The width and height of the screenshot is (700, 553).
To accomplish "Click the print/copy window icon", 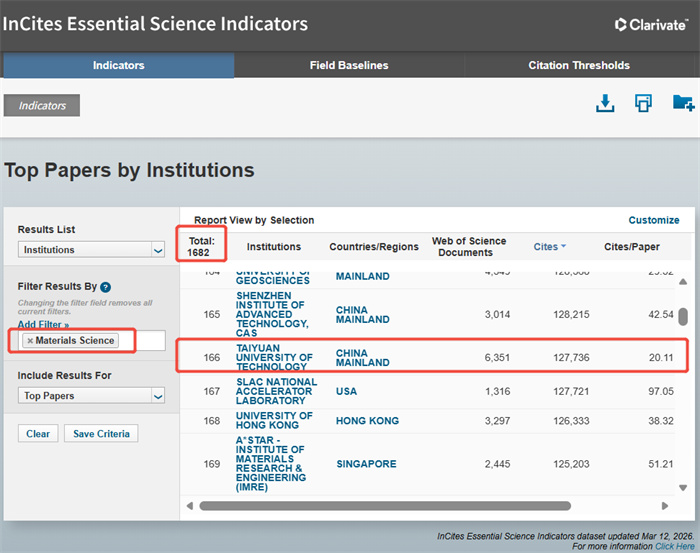I will 643,103.
